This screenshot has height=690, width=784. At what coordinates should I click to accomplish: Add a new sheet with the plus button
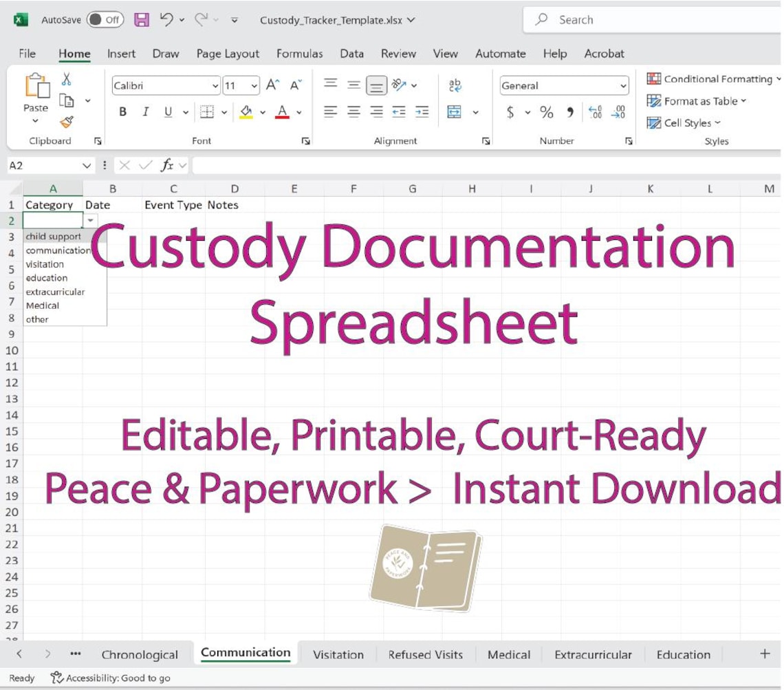(x=765, y=654)
